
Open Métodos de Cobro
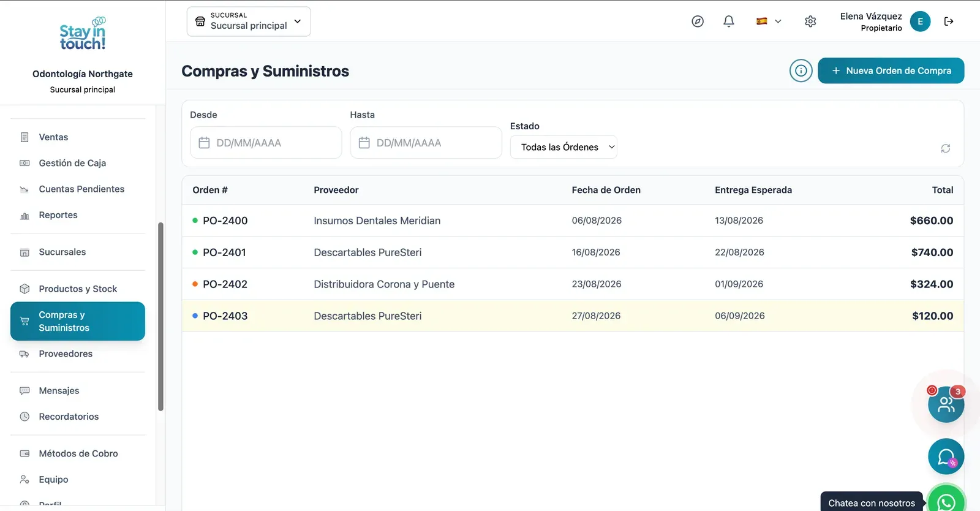pyautogui.click(x=78, y=453)
